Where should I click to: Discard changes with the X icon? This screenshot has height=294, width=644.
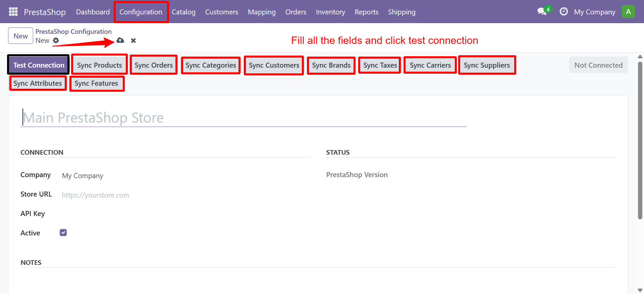pos(133,41)
